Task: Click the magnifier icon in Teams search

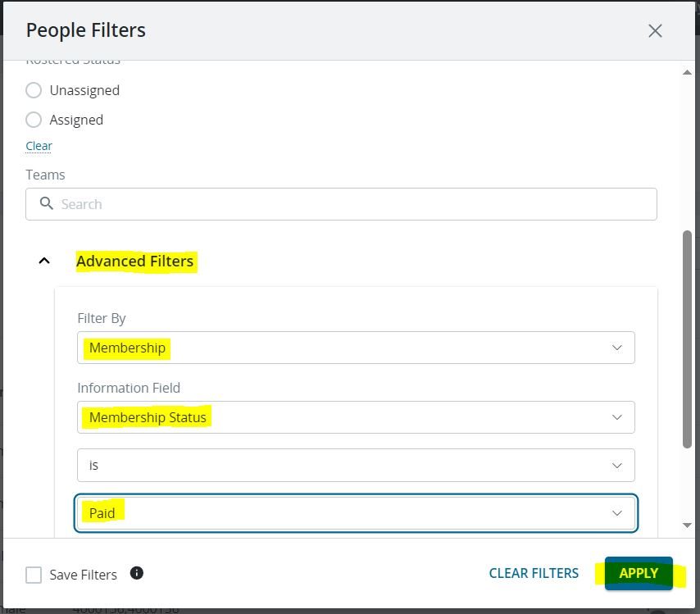Action: click(x=46, y=204)
